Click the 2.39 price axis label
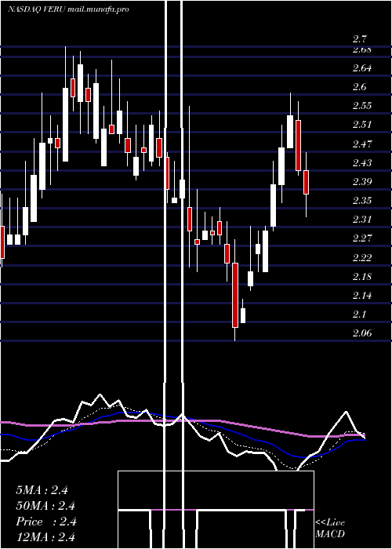The width and height of the screenshot is (392, 549). coord(362,181)
